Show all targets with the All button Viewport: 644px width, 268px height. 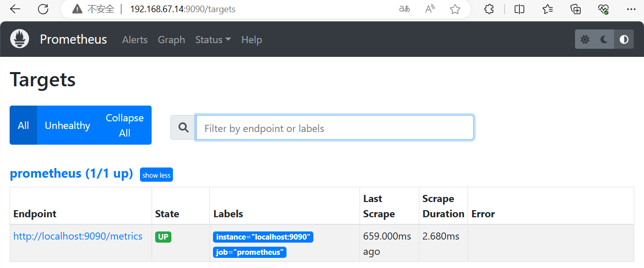pos(23,125)
